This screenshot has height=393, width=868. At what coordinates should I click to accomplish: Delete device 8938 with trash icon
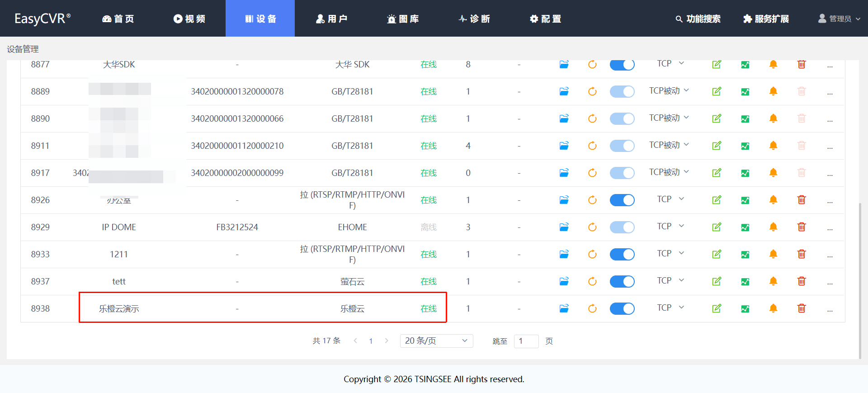(802, 308)
